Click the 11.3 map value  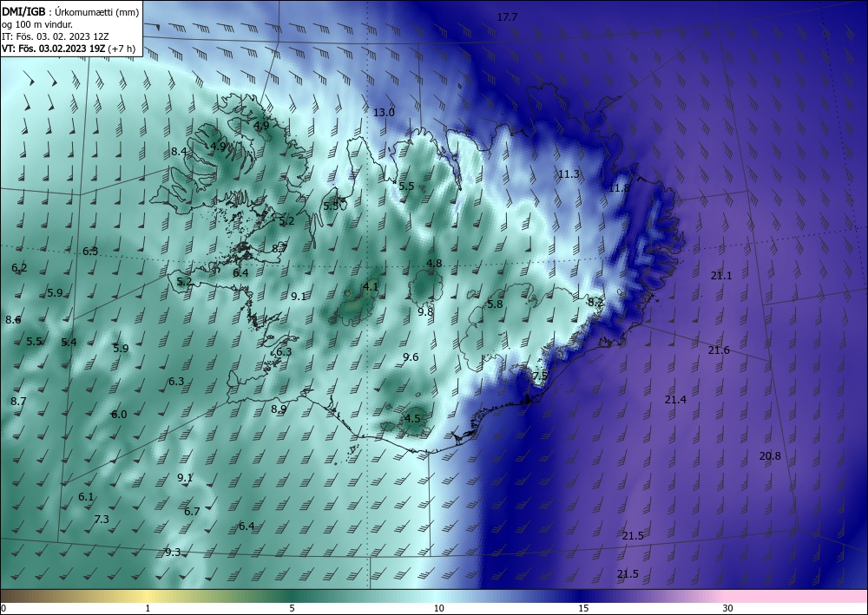point(569,174)
